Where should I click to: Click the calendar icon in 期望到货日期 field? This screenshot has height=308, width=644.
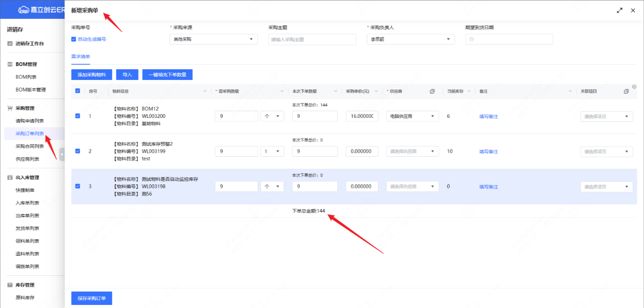pyautogui.click(x=472, y=39)
